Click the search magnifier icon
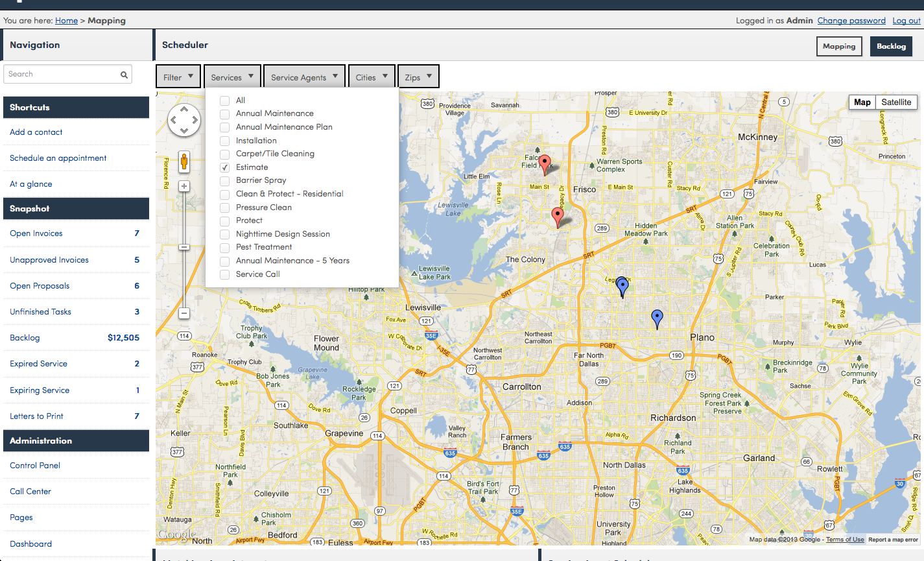 click(124, 75)
